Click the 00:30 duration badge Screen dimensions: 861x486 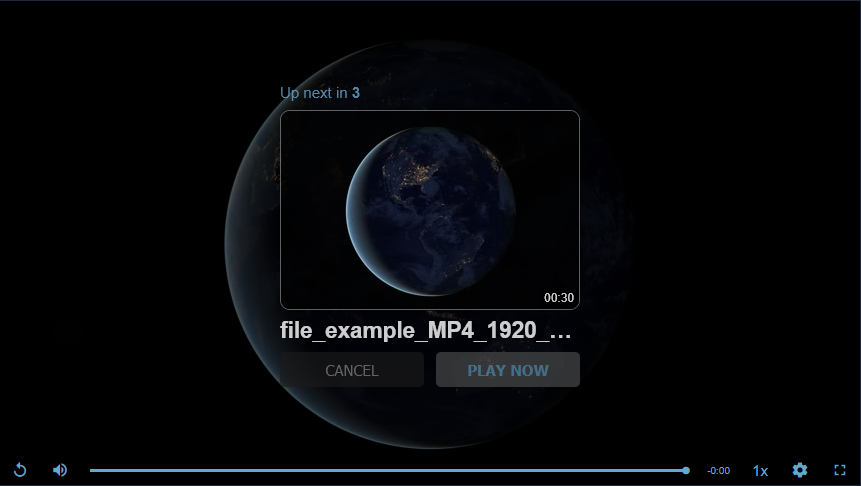(x=559, y=298)
